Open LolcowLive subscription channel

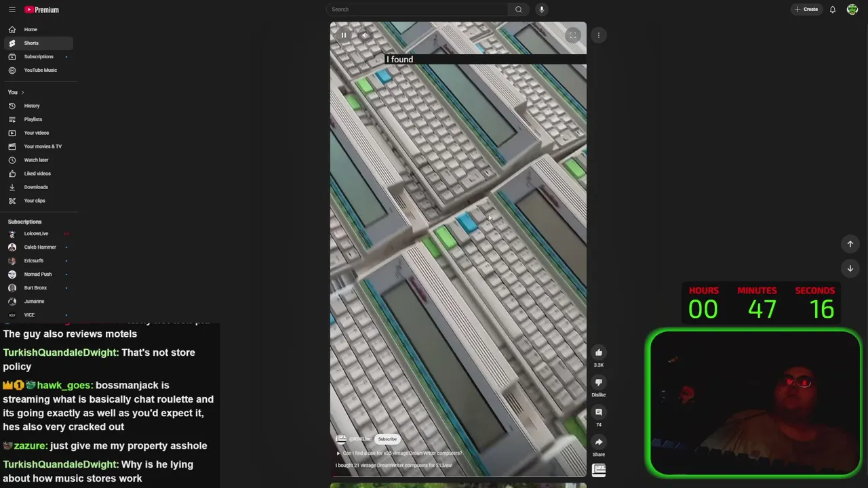tap(39, 234)
